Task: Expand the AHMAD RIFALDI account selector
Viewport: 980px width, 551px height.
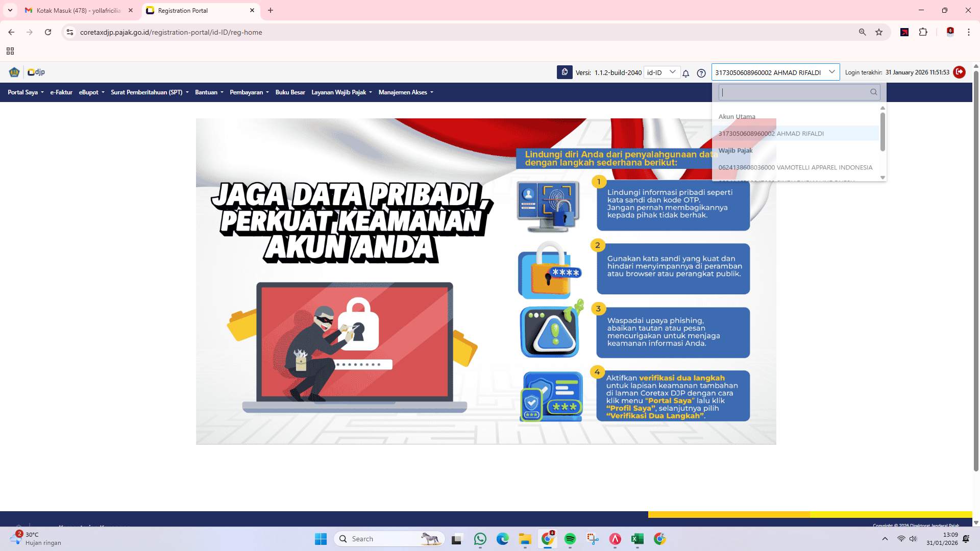Action: (832, 72)
